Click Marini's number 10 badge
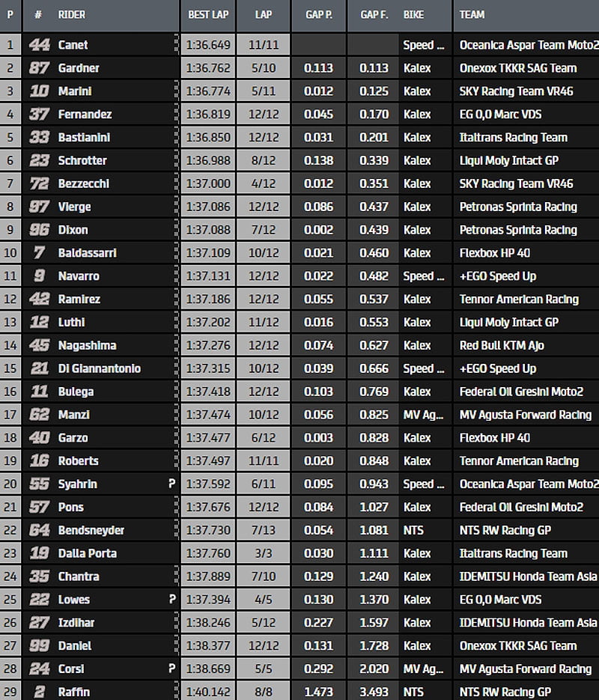Viewport: 599px width, 700px height. coord(39,91)
